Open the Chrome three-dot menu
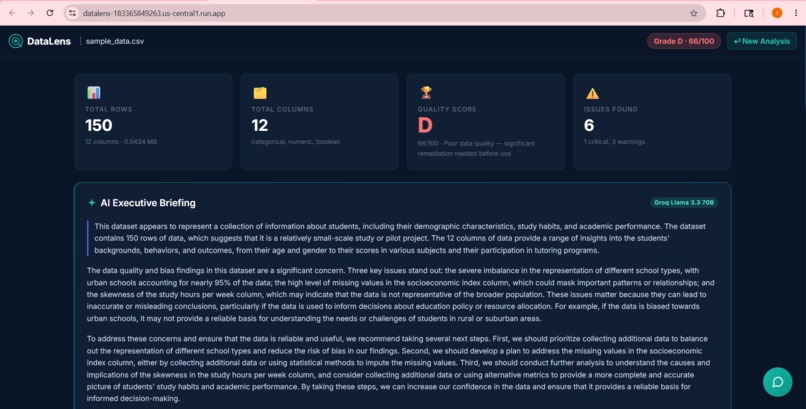 [795, 13]
